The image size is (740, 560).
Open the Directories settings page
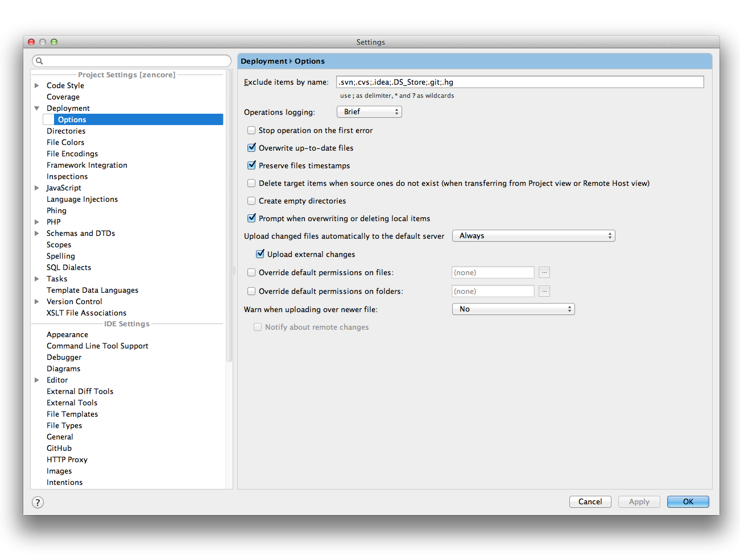pyautogui.click(x=66, y=131)
